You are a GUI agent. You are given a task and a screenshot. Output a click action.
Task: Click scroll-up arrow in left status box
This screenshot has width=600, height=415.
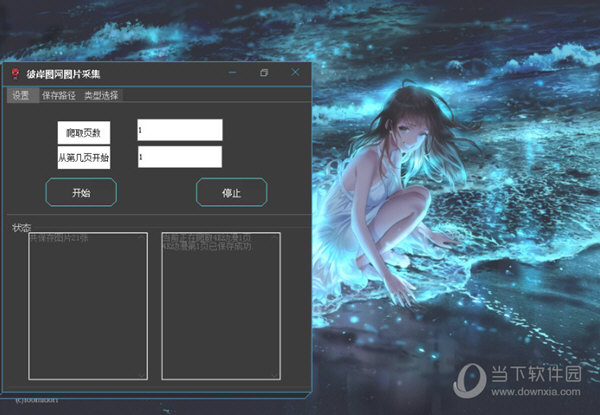[x=141, y=238]
